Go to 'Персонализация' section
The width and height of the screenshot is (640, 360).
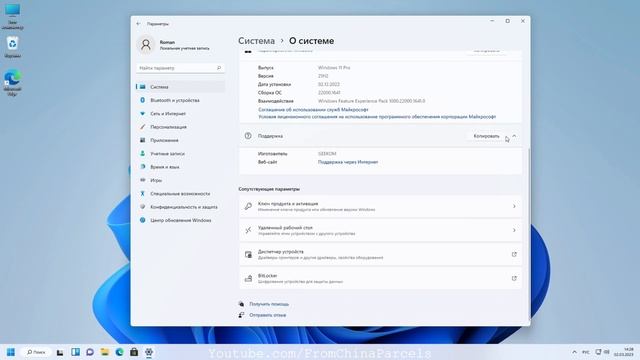point(180,127)
